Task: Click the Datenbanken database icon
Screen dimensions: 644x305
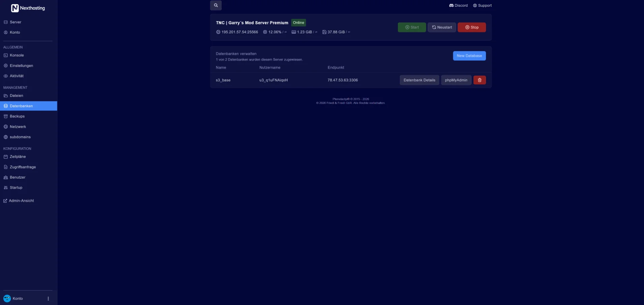Action: click(x=6, y=106)
